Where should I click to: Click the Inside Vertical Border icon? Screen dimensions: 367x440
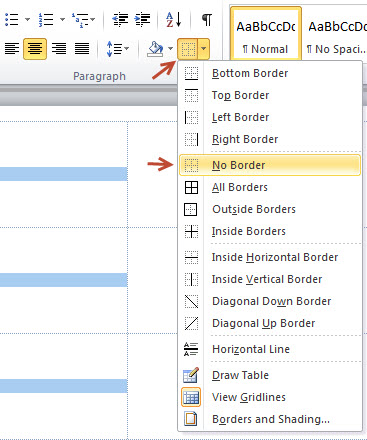191,279
